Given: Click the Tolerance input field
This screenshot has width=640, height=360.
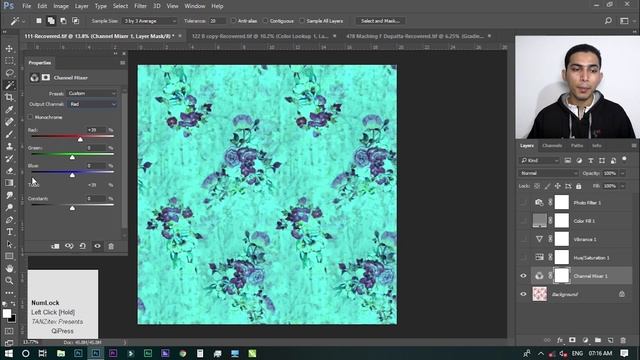Looking at the screenshot, I should tap(217, 21).
